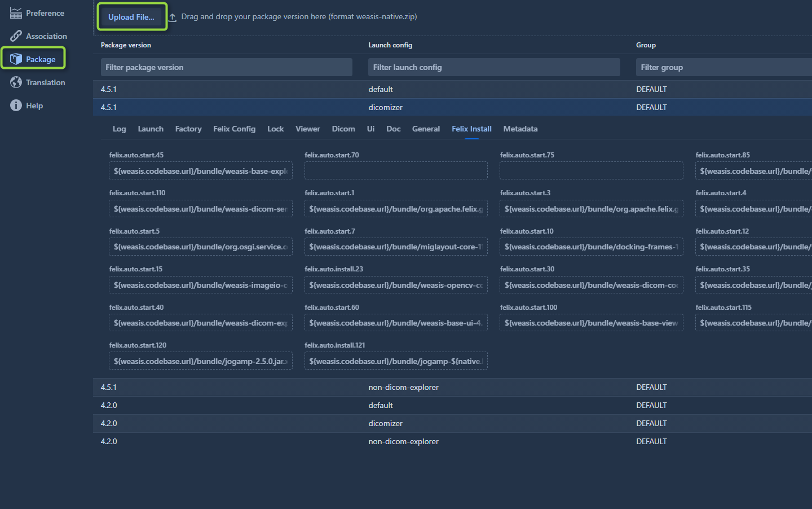
Task: Collapse the 4.5.1 dicomizer row
Action: coord(452,107)
